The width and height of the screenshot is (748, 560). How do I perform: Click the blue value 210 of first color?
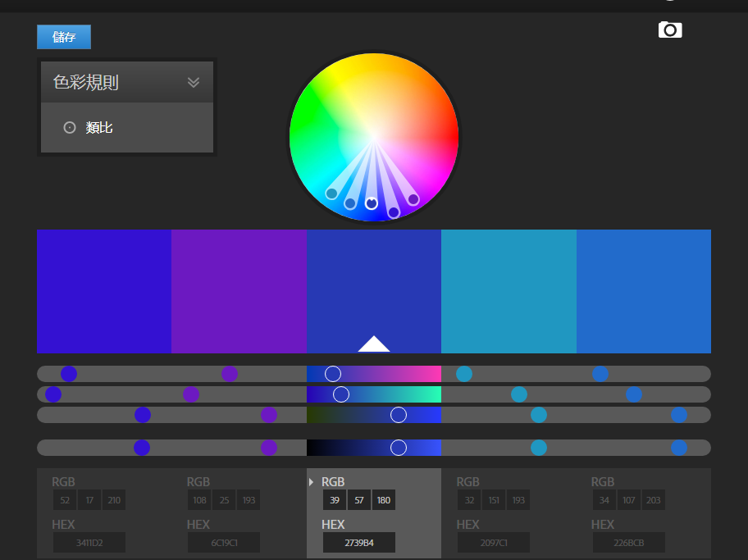point(114,500)
